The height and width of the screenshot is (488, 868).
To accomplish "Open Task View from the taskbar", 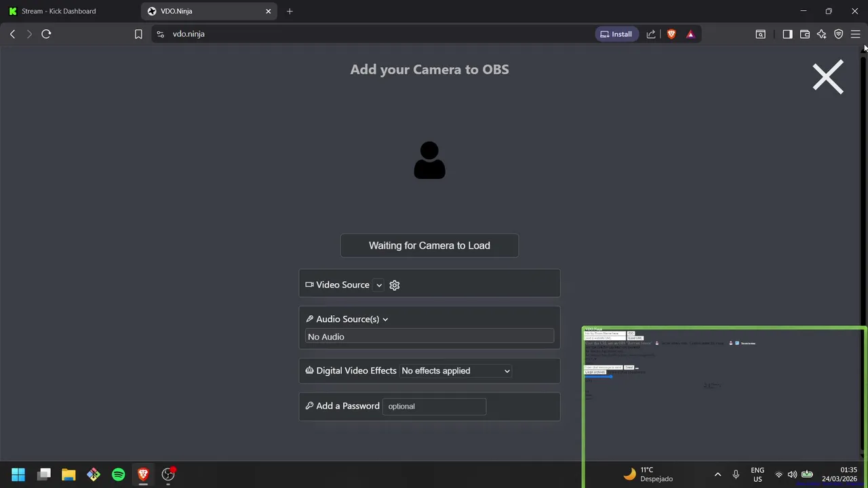I will (44, 474).
